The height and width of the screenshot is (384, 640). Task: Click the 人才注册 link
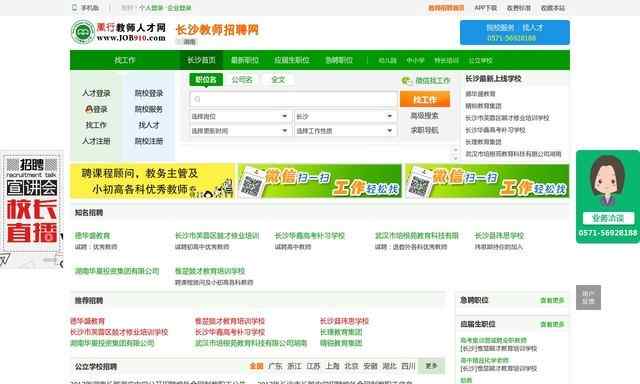click(x=96, y=141)
